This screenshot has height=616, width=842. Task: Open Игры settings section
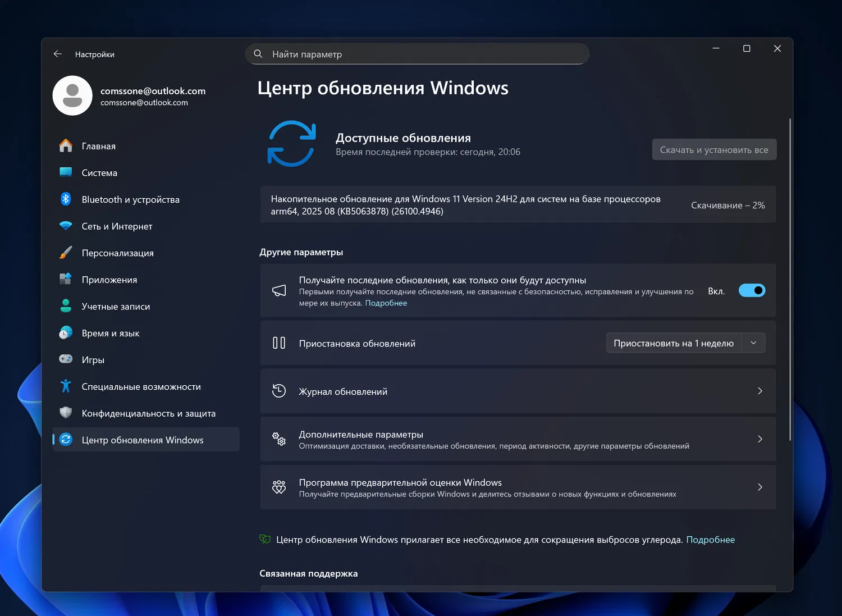tap(146, 359)
